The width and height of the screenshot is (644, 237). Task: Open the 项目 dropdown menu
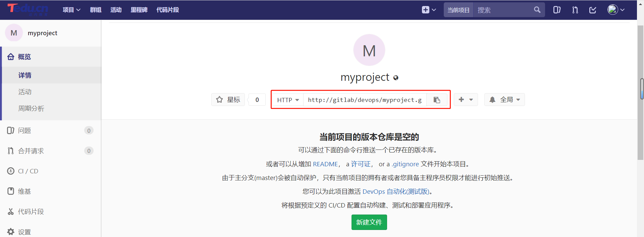coord(71,10)
